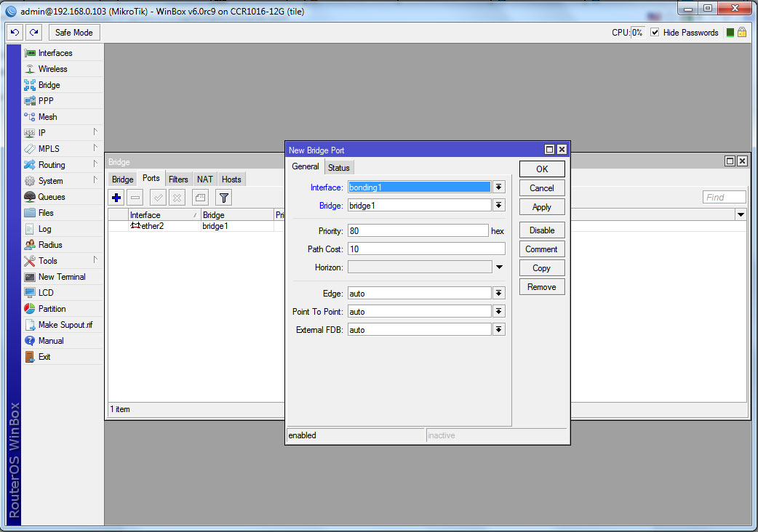Image resolution: width=758 pixels, height=532 pixels.
Task: Click the redo arrow icon
Action: coord(33,33)
